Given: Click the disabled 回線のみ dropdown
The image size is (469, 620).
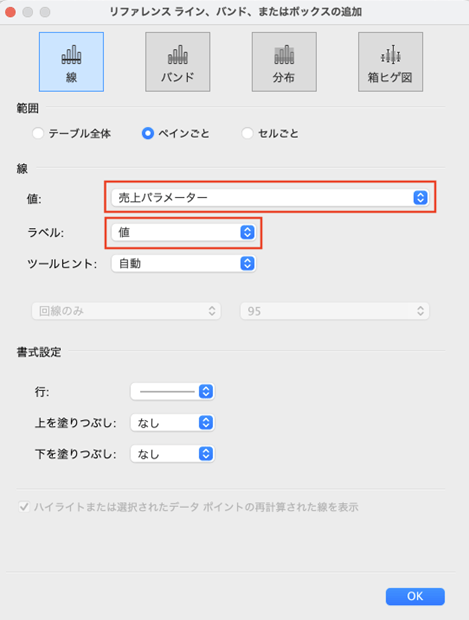Looking at the screenshot, I should [x=126, y=311].
